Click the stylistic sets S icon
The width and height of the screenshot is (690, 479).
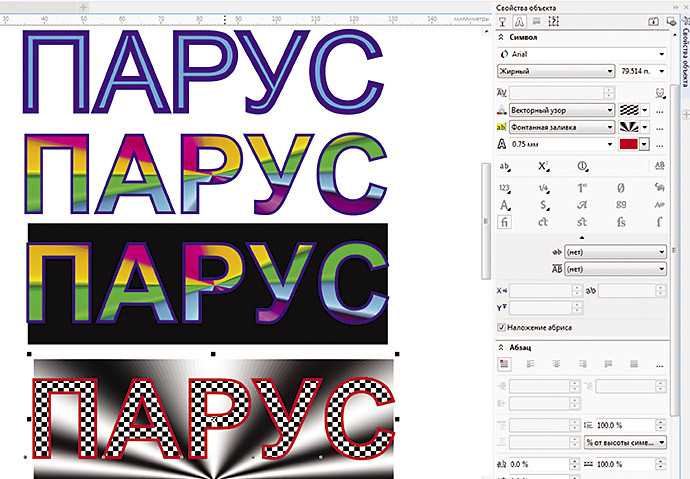pos(544,205)
